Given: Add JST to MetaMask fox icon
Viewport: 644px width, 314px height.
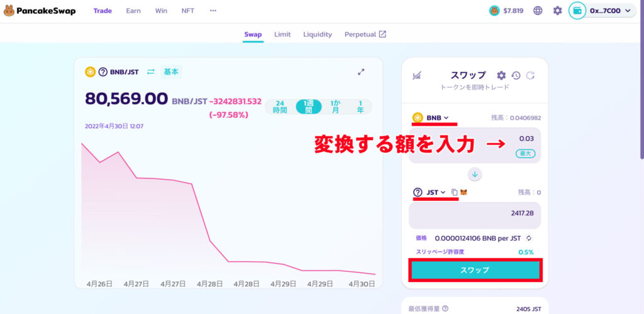Looking at the screenshot, I should tap(464, 192).
